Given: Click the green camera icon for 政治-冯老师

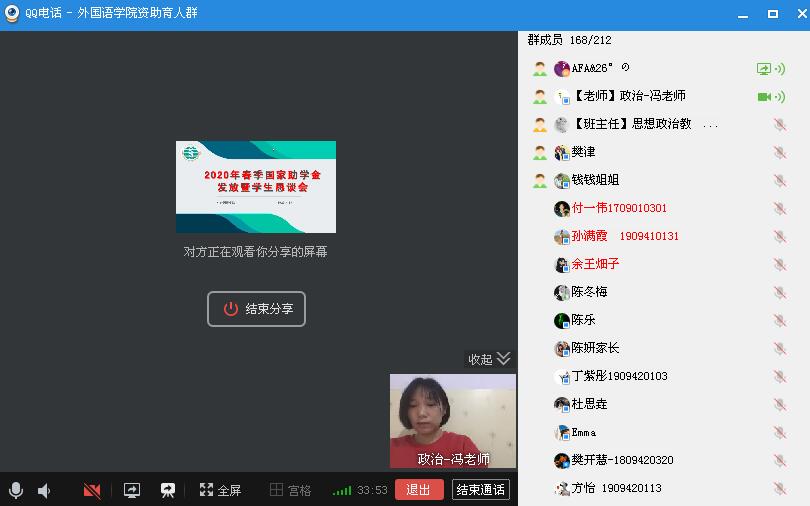Looking at the screenshot, I should click(x=764, y=97).
